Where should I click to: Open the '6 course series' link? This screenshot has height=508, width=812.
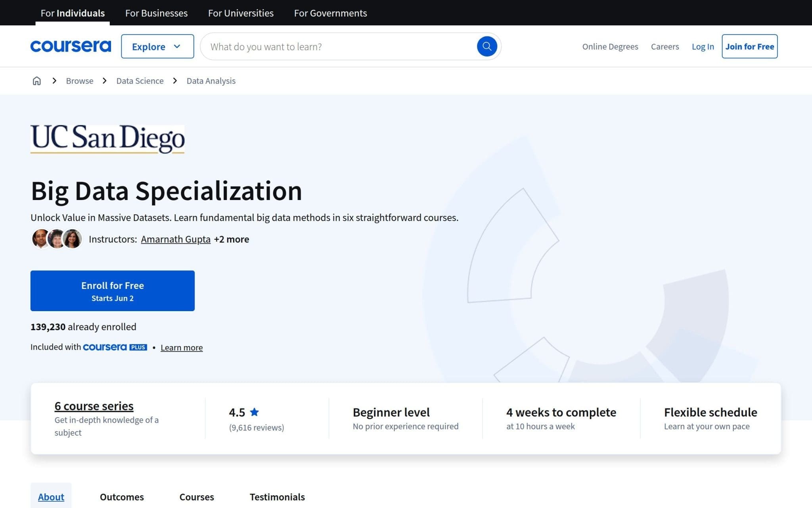[94, 406]
